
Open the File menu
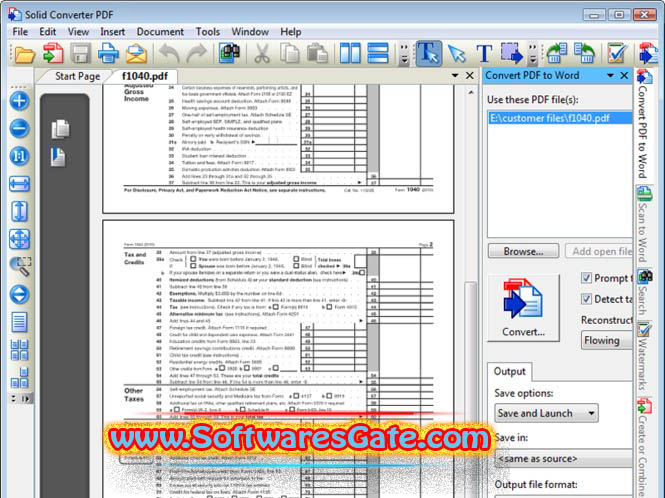[x=20, y=32]
